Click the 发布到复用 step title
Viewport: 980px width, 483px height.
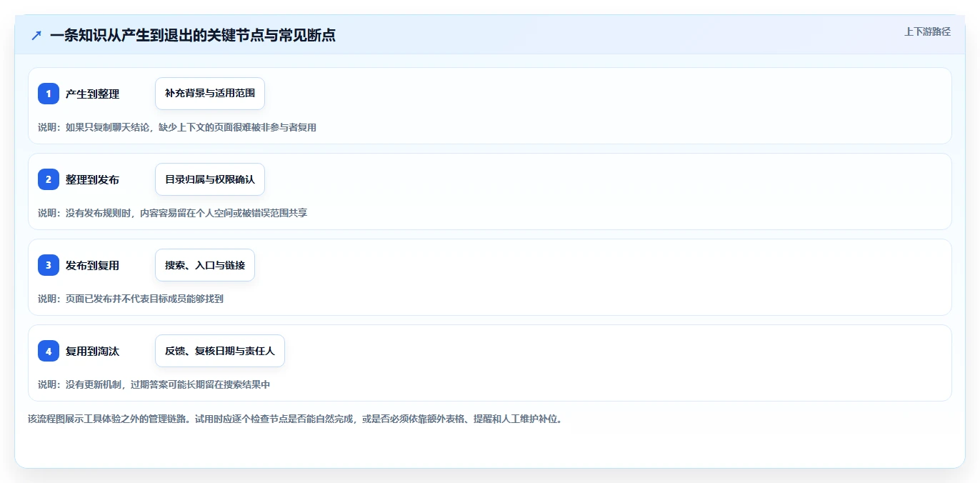pyautogui.click(x=92, y=265)
